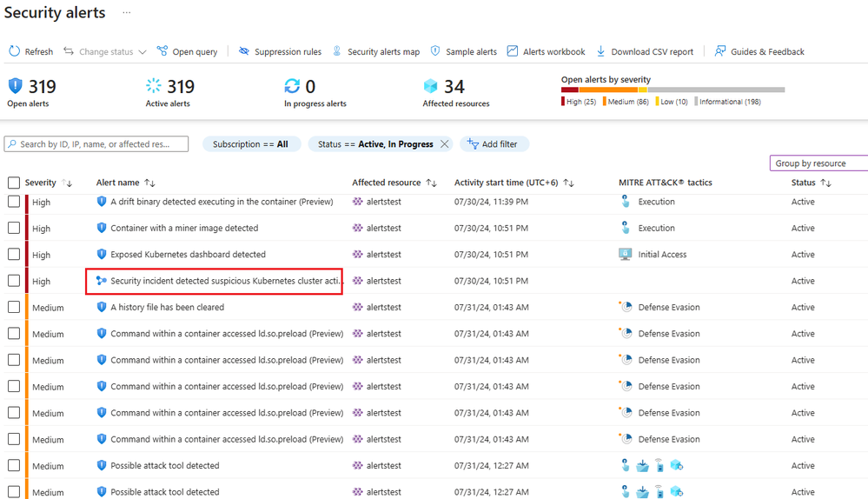
Task: Toggle the select-all checkbox in header
Action: (x=14, y=183)
